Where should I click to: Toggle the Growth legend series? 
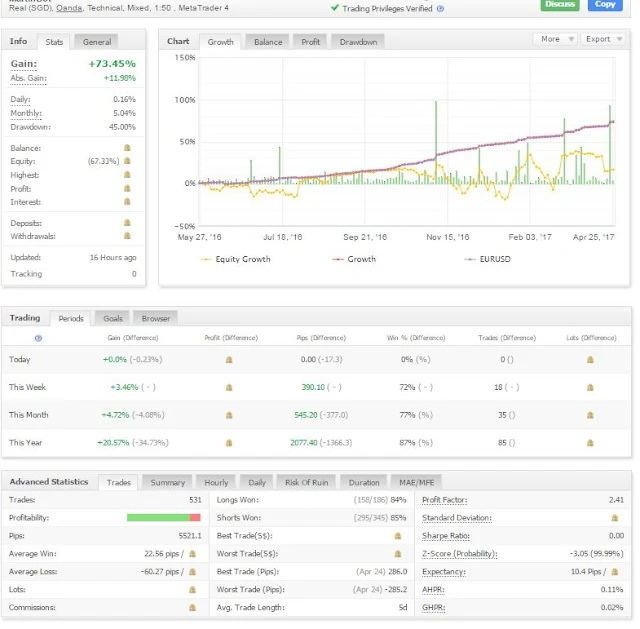point(354,259)
